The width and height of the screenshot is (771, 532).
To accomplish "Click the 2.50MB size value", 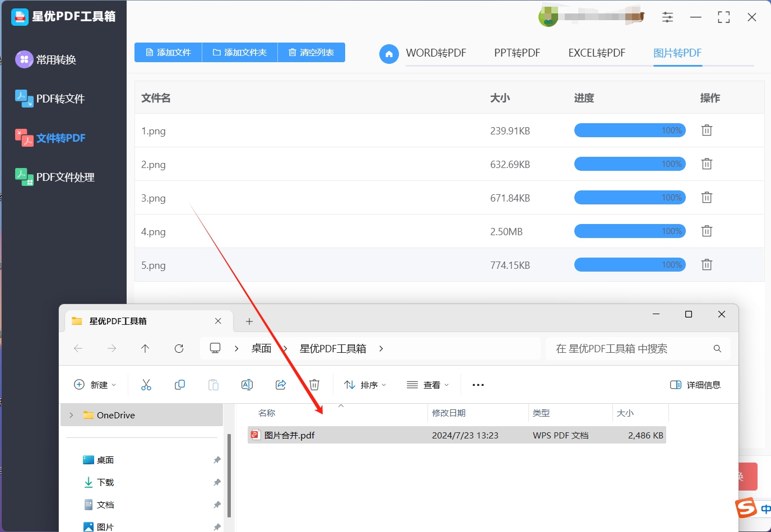I will tap(507, 232).
